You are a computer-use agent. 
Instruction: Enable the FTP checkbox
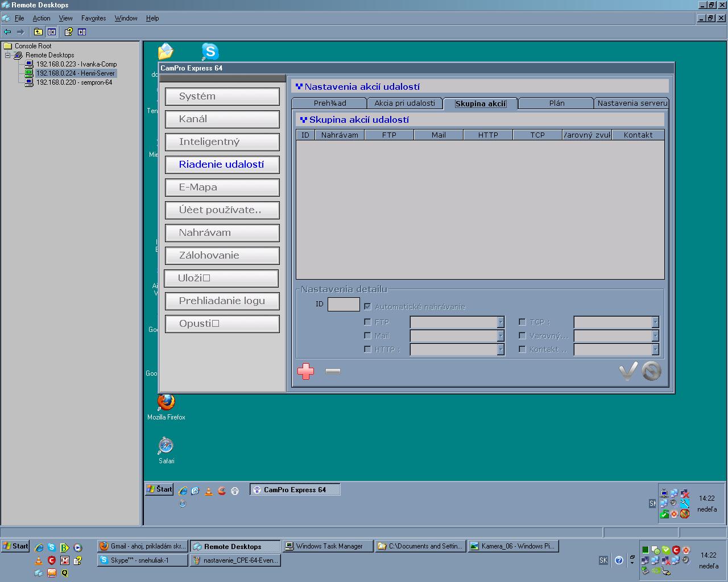367,322
